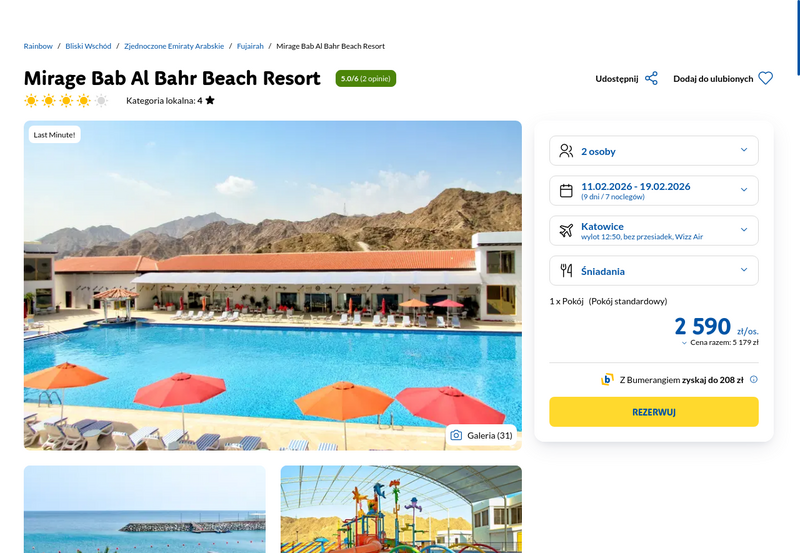This screenshot has width=800, height=553.
Task: Expand the Katowice departure dropdown chevron
Action: click(744, 230)
